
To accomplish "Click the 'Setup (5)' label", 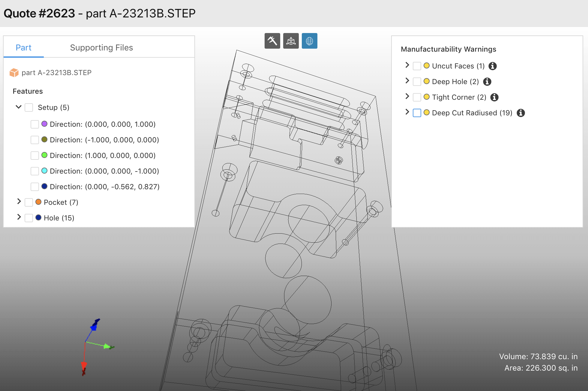I will (53, 108).
